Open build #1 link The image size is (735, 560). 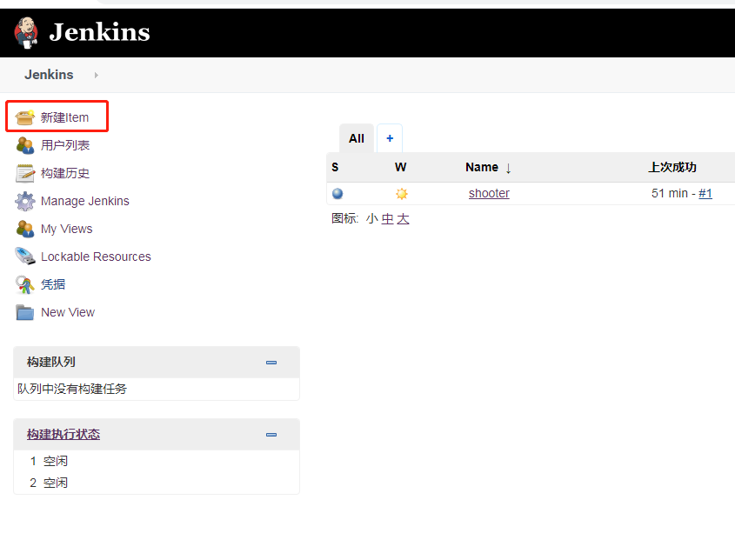click(705, 193)
